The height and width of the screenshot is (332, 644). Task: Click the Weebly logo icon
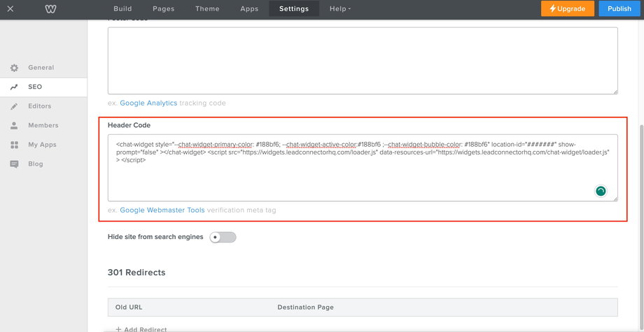(50, 9)
